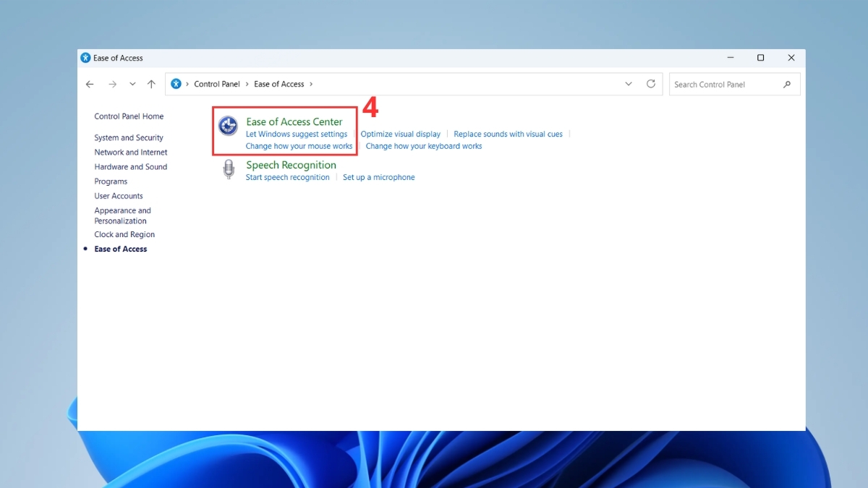Click the Speech Recognition microphone icon

[229, 170]
